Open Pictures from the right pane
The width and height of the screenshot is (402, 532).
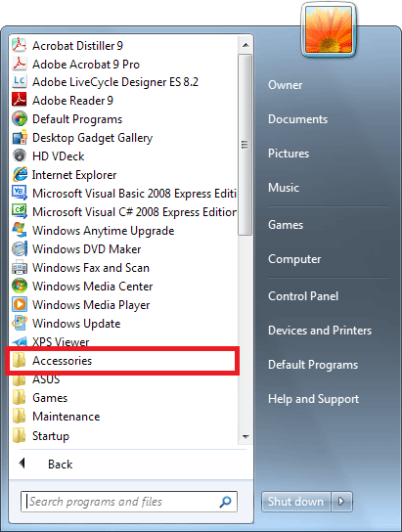[289, 154]
